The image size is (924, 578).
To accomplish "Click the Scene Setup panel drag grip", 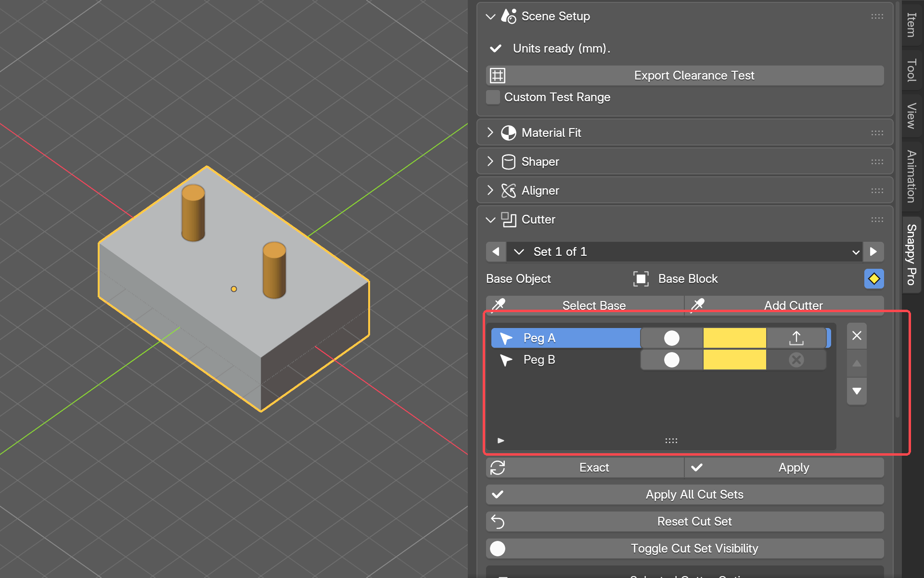I will point(877,16).
